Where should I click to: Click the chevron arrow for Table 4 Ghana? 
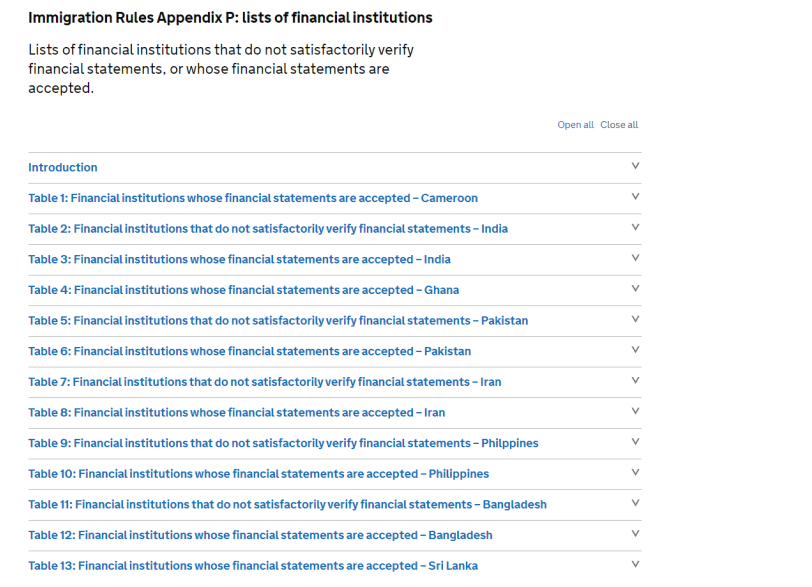pos(635,289)
